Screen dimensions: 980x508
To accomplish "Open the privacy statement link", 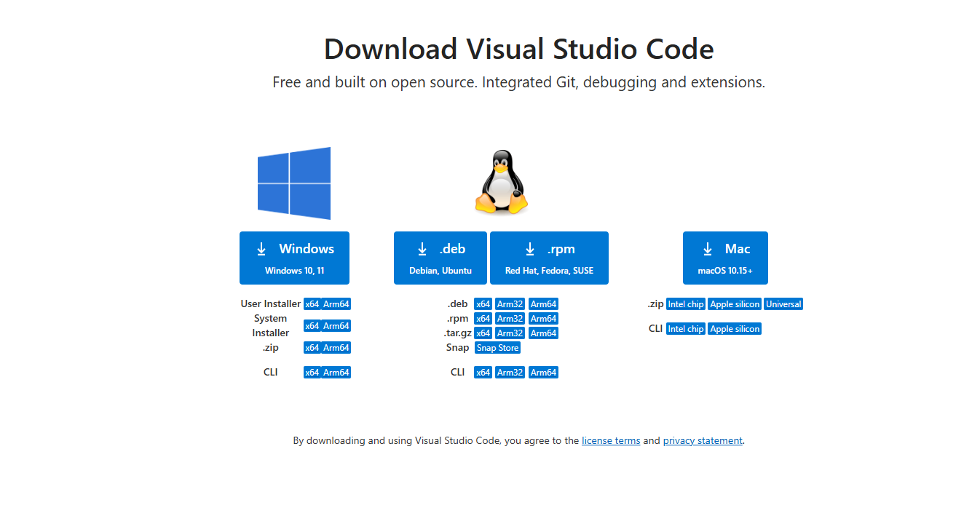I will (703, 440).
